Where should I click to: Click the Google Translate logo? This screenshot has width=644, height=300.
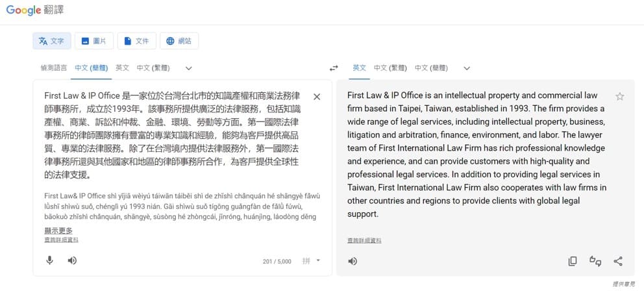click(34, 10)
